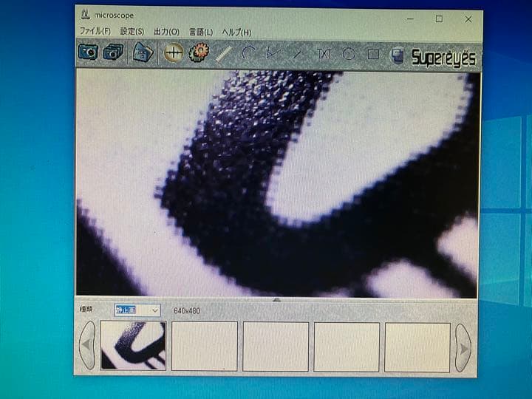
Task: Select the circle drawing tool
Action: tap(349, 54)
